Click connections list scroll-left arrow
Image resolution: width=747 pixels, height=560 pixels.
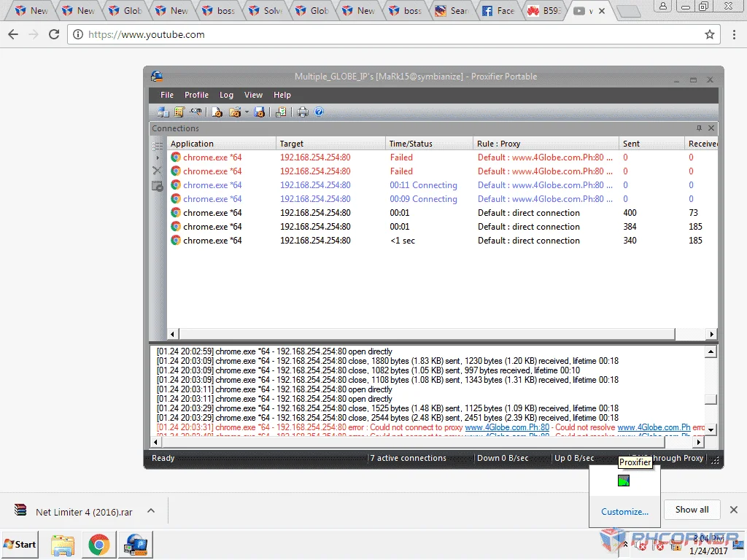172,334
